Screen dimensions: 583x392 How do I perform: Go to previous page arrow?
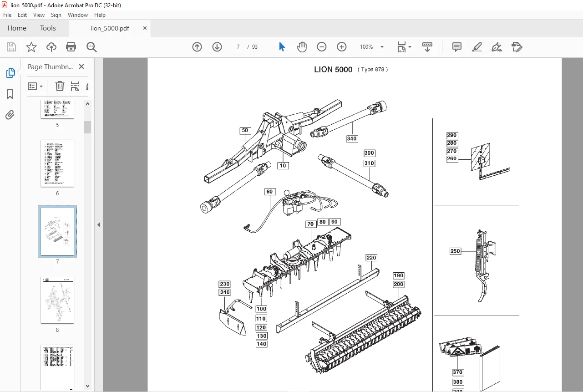pos(197,47)
